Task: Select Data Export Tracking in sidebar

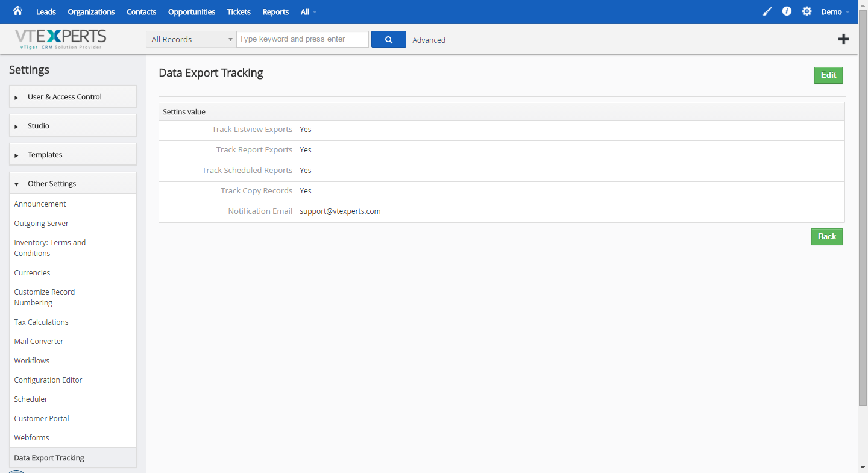Action: click(x=73, y=458)
